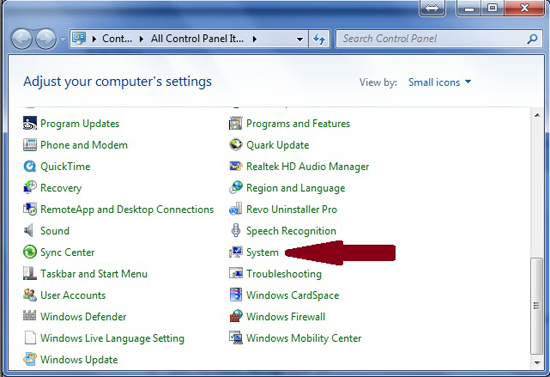
Task: Click the double-arrow button beside Minimize
Action: tap(432, 8)
